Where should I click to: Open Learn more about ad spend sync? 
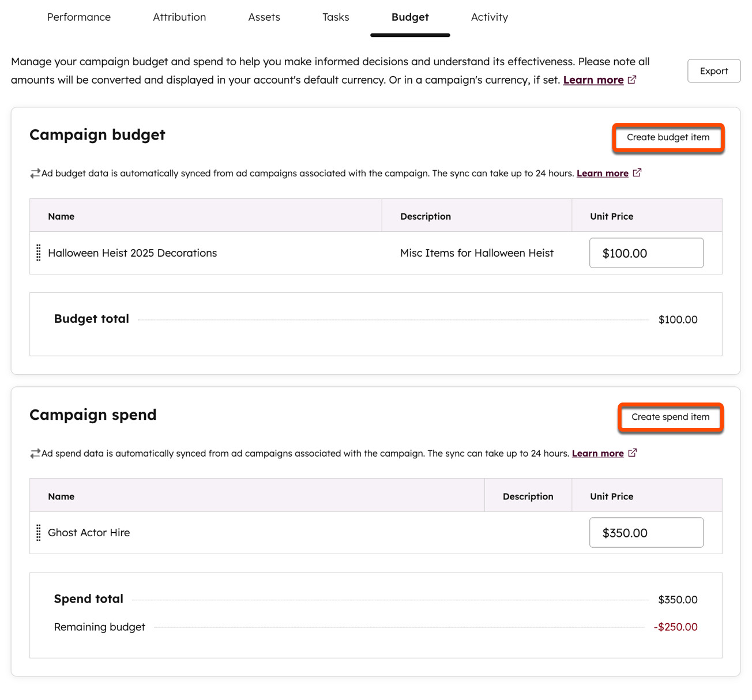[597, 453]
